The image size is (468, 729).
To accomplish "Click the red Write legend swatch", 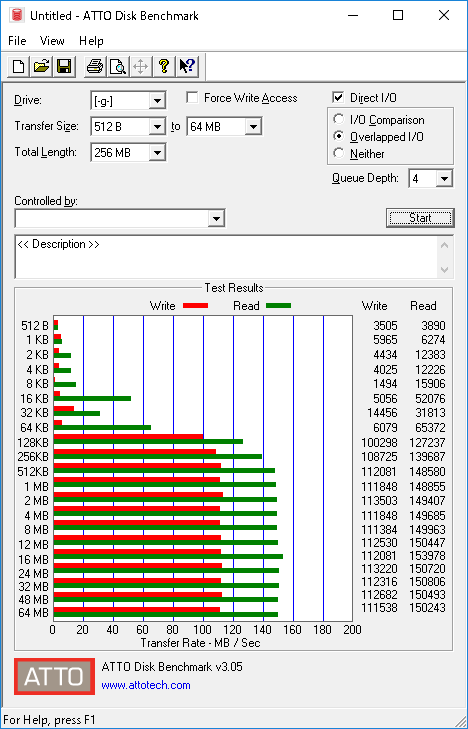I will [x=195, y=306].
